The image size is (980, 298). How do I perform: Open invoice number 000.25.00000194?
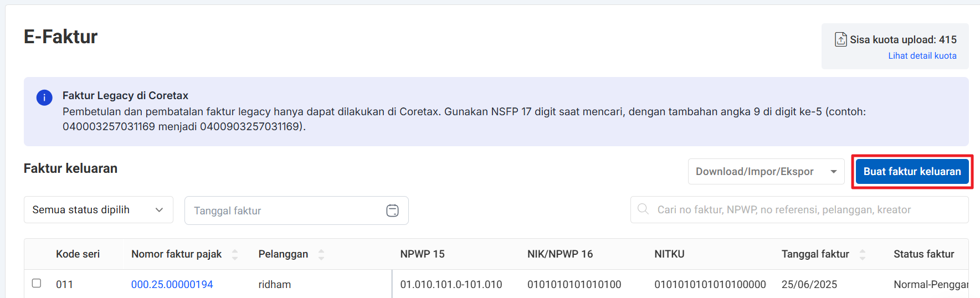[x=172, y=284]
